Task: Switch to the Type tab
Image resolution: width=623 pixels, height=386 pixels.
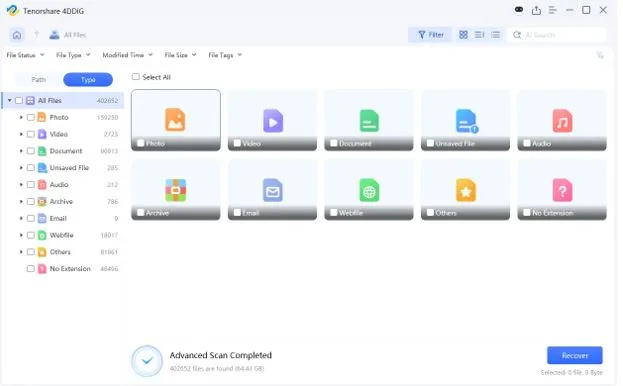Action: tap(88, 80)
